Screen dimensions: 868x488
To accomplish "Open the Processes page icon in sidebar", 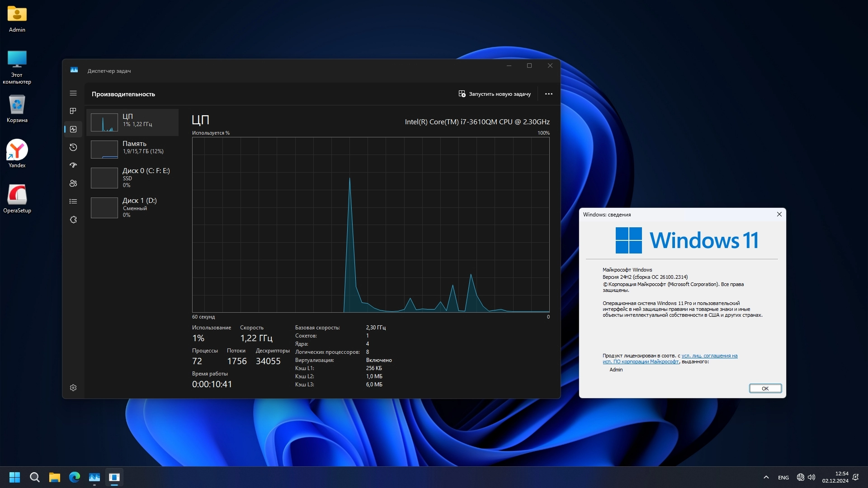I will [x=73, y=111].
